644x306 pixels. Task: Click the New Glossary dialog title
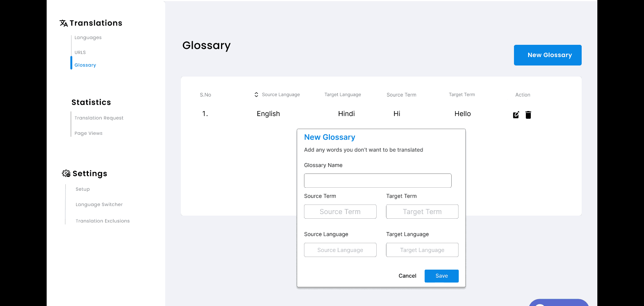click(x=329, y=137)
